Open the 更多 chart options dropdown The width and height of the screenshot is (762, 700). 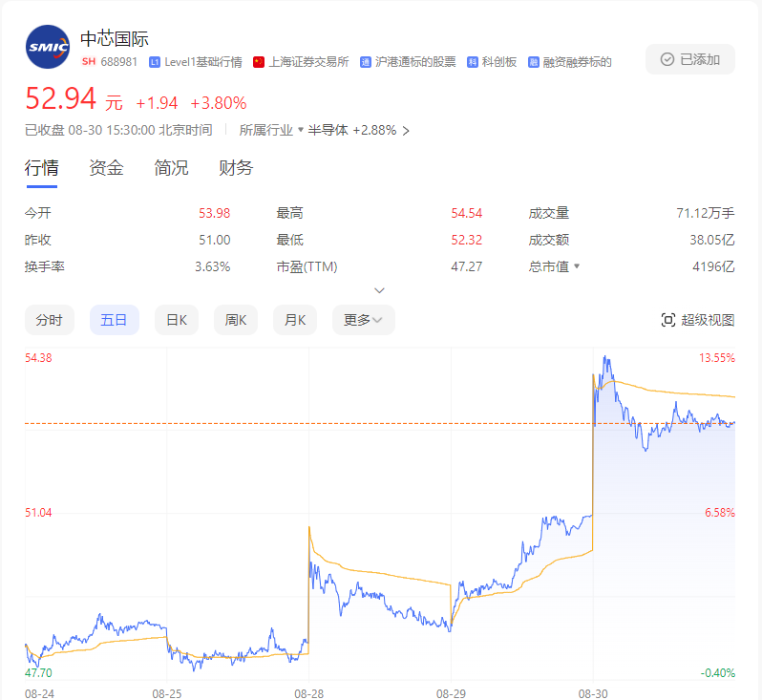(x=363, y=320)
